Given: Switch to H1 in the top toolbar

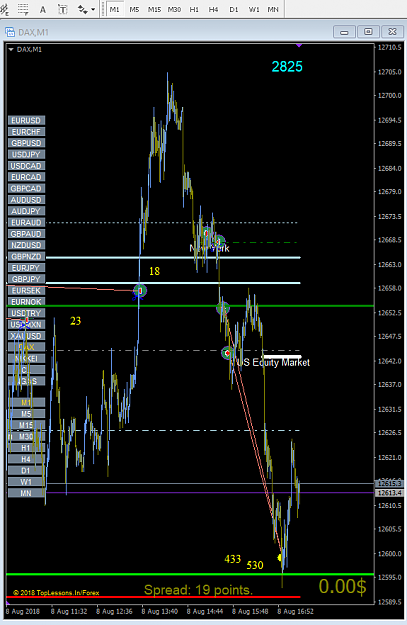Looking at the screenshot, I should 194,9.
